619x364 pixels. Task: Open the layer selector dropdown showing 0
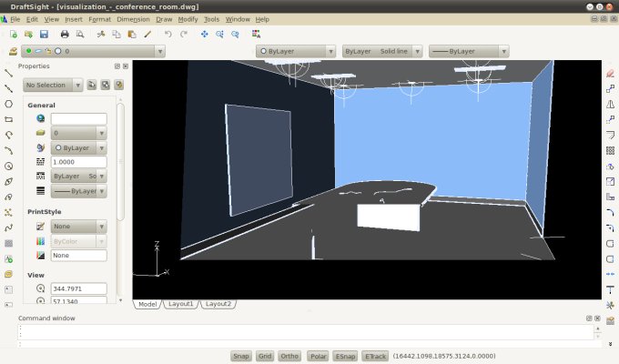pos(93,51)
